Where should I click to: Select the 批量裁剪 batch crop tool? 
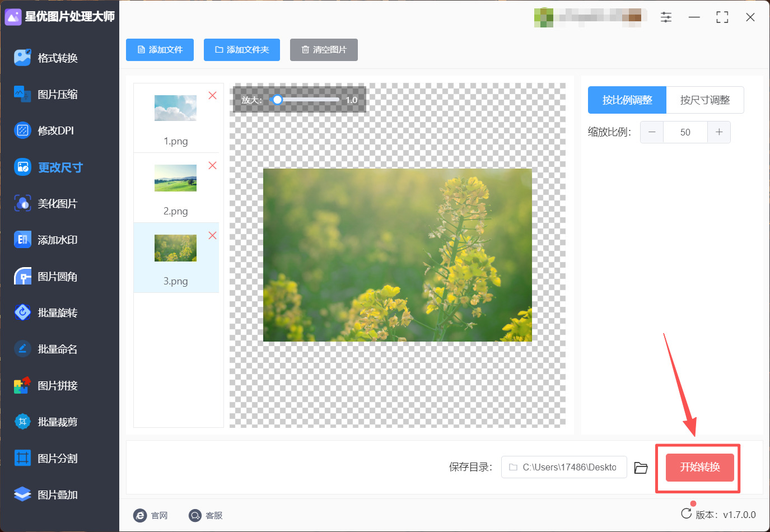[x=46, y=422]
